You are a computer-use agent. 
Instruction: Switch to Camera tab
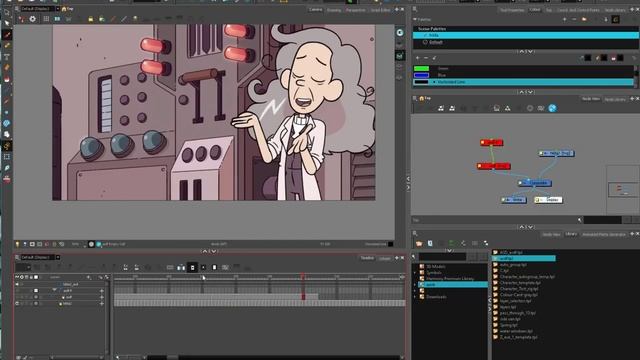315,9
